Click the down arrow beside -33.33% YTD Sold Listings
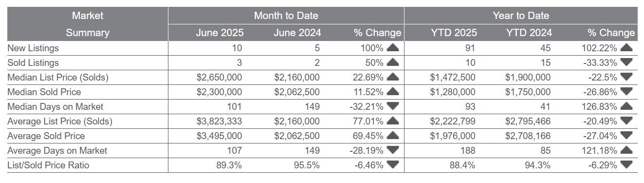 point(627,62)
